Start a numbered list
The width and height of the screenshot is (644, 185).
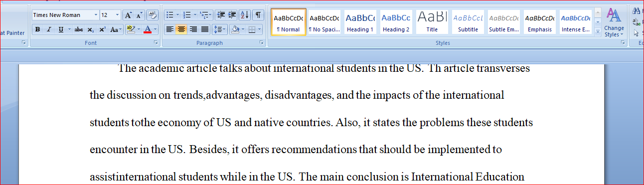click(186, 15)
